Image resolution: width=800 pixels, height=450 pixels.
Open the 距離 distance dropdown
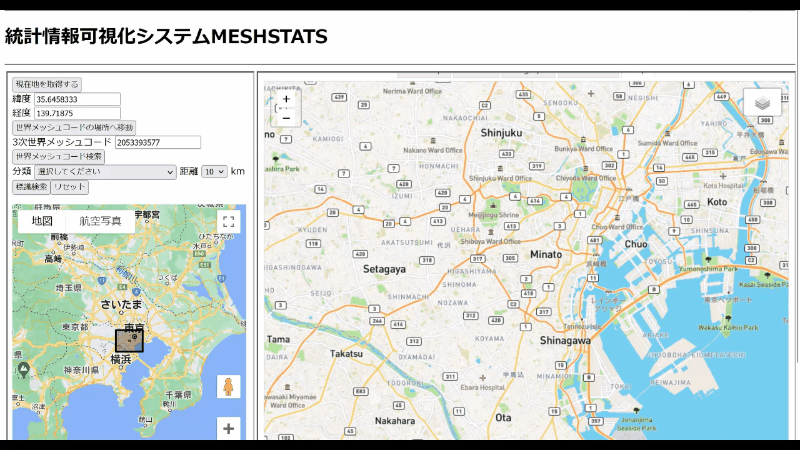click(214, 172)
